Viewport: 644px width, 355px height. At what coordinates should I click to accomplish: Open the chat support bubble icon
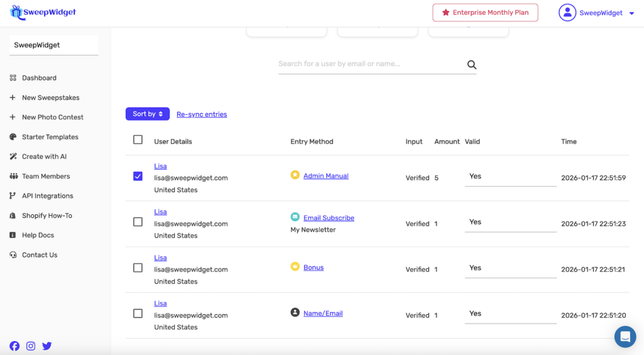[625, 337]
